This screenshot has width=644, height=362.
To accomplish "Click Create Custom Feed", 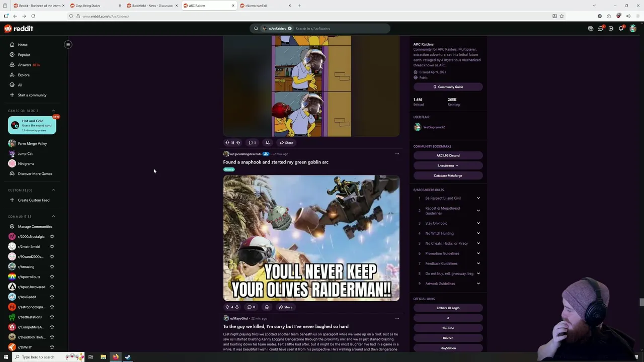I will tap(33, 200).
